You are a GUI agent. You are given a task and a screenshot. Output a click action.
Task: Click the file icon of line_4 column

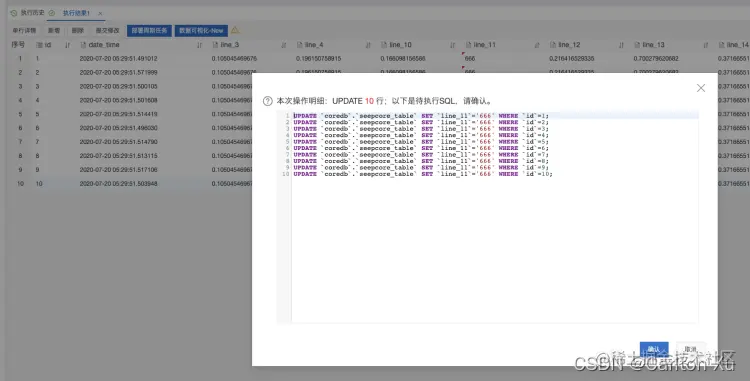click(299, 45)
